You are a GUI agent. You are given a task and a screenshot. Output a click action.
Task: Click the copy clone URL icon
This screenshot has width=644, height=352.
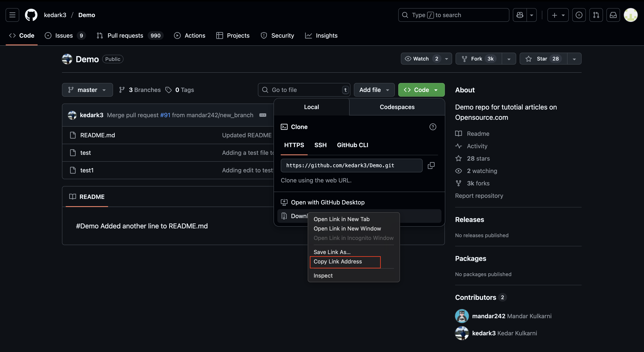click(431, 165)
